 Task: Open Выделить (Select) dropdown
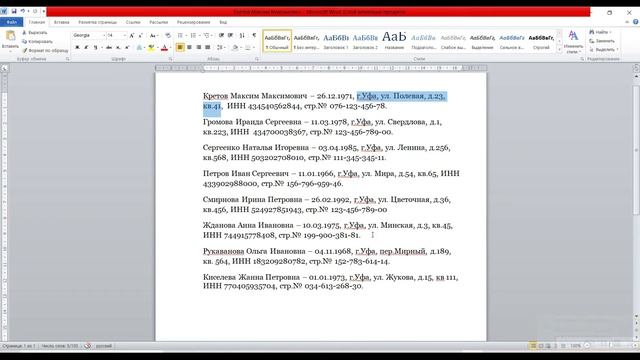click(x=604, y=50)
